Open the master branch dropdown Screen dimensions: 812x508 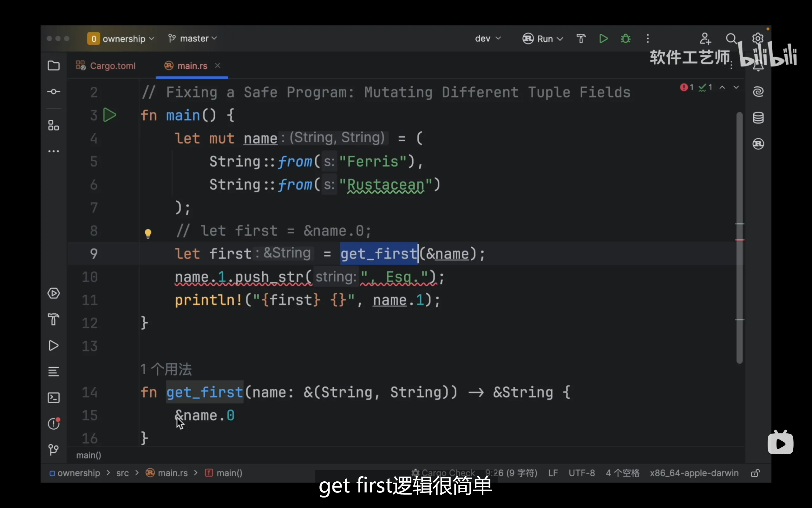pos(193,39)
